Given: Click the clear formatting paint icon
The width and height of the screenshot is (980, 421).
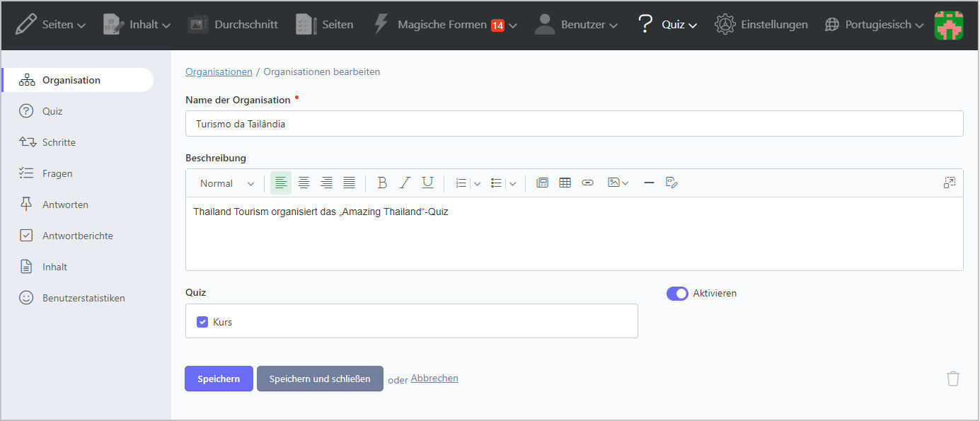Looking at the screenshot, I should pyautogui.click(x=671, y=183).
